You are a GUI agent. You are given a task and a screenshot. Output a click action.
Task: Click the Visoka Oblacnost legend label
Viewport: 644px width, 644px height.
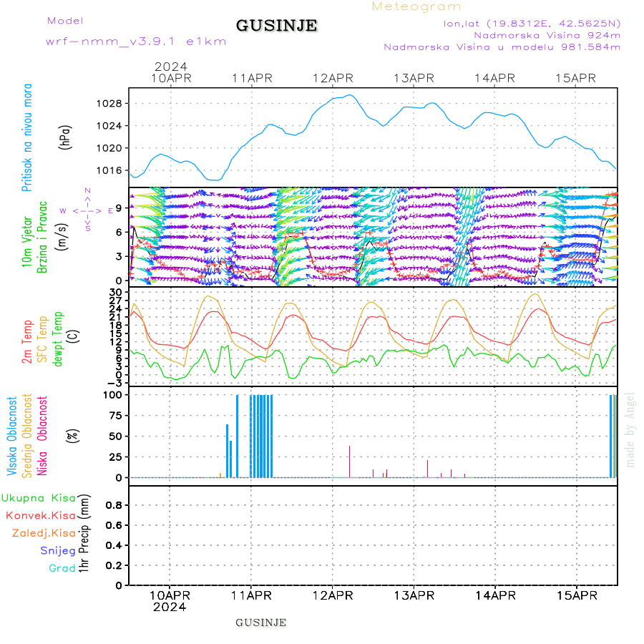pyautogui.click(x=12, y=436)
